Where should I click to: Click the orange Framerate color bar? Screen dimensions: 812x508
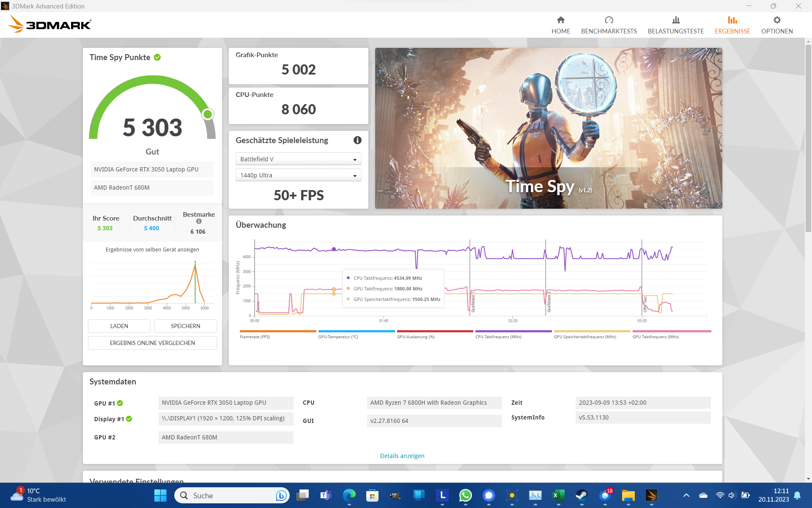(x=278, y=332)
